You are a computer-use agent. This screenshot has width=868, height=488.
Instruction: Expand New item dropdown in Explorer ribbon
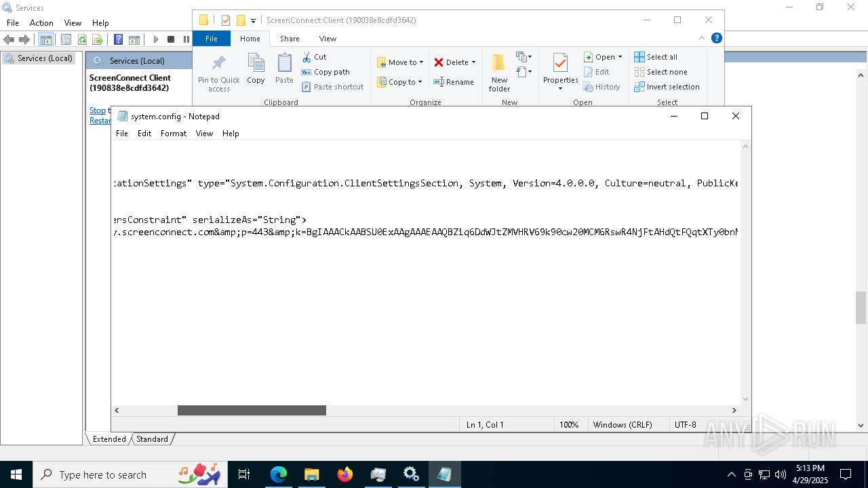pyautogui.click(x=524, y=56)
